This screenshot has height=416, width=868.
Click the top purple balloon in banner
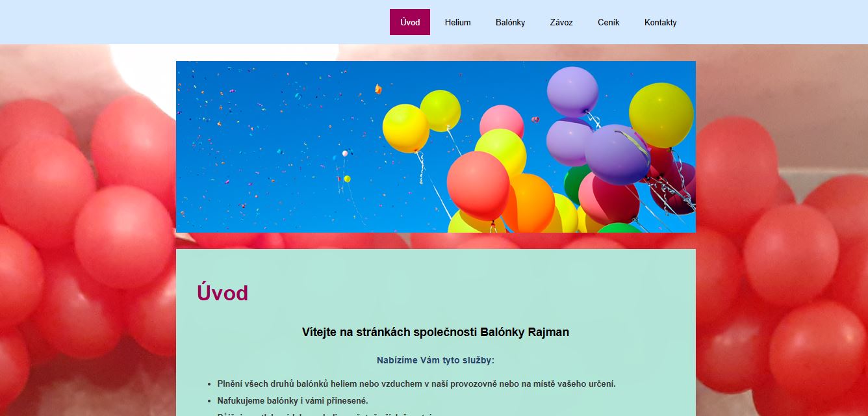click(x=572, y=92)
